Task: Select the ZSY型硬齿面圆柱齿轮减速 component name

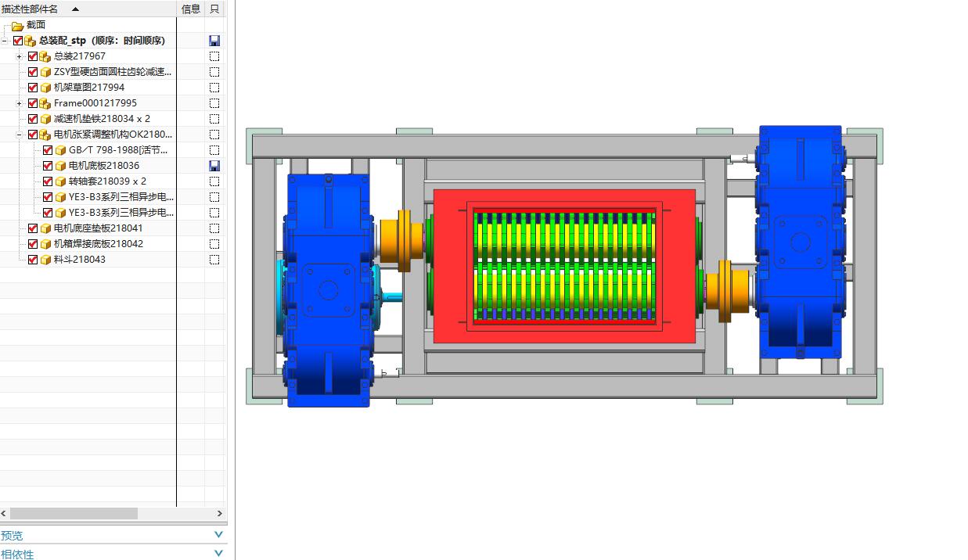Action: [x=113, y=72]
